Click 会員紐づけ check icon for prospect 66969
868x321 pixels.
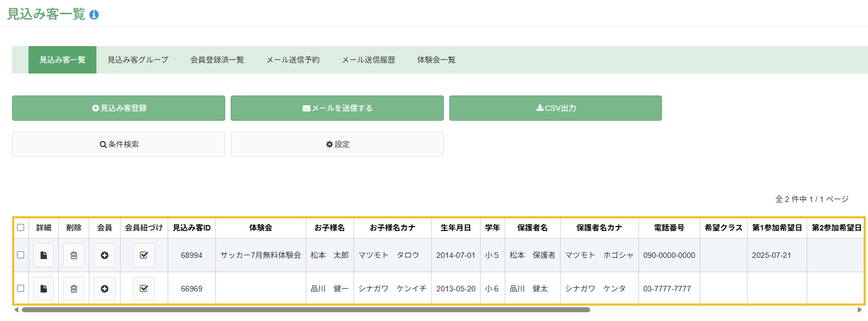[144, 289]
